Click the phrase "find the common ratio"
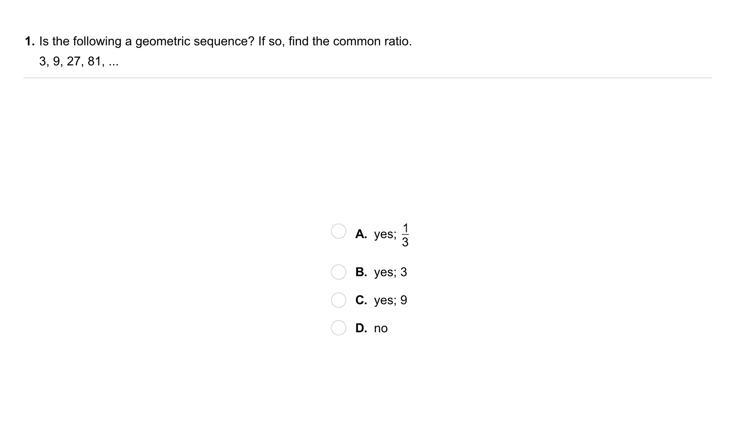 coord(349,42)
